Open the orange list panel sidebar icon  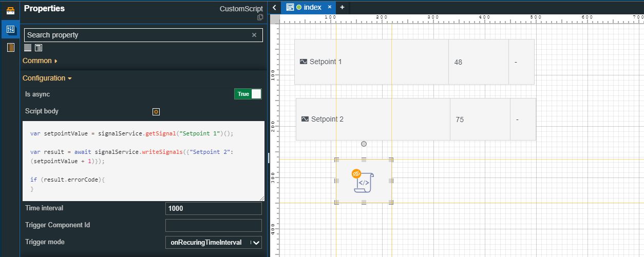[10, 48]
